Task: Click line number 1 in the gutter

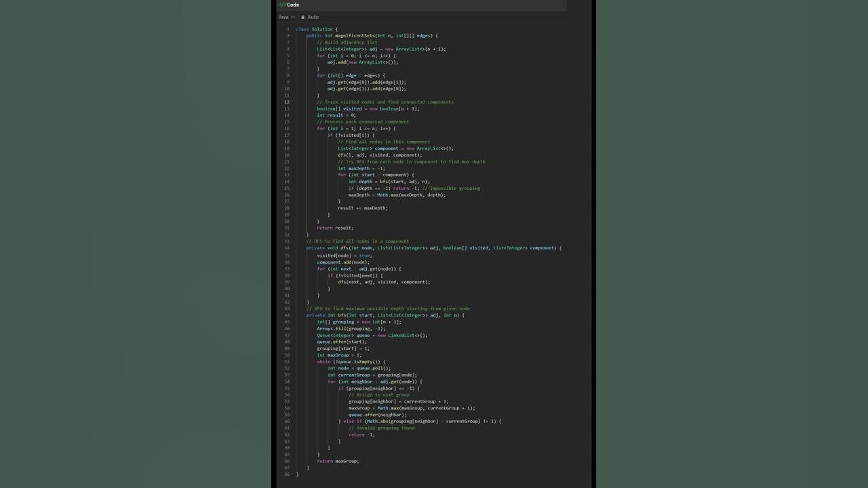Action: click(288, 29)
